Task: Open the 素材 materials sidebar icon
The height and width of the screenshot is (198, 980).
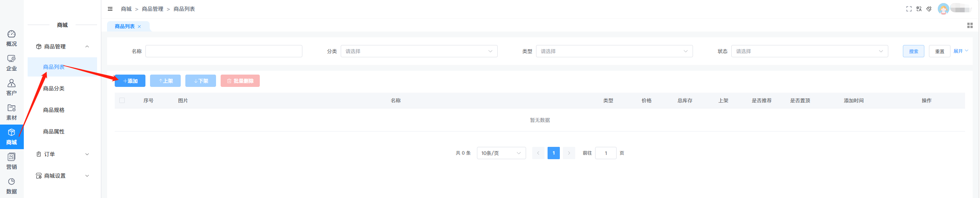Action: point(12,112)
